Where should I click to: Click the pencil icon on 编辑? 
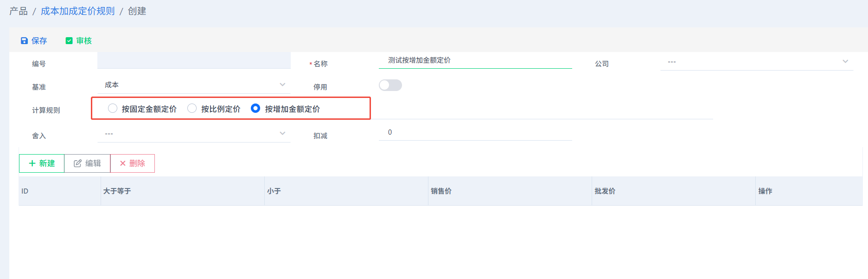click(77, 163)
